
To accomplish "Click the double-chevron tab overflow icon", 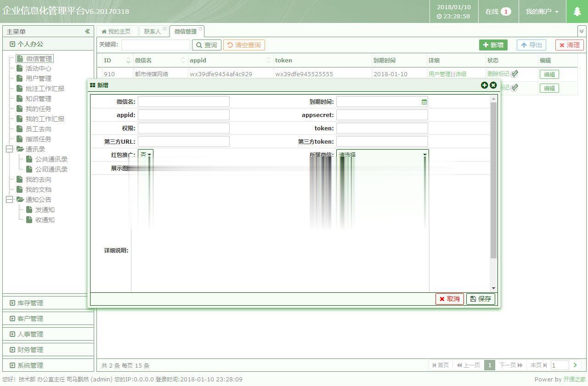I will tap(582, 31).
